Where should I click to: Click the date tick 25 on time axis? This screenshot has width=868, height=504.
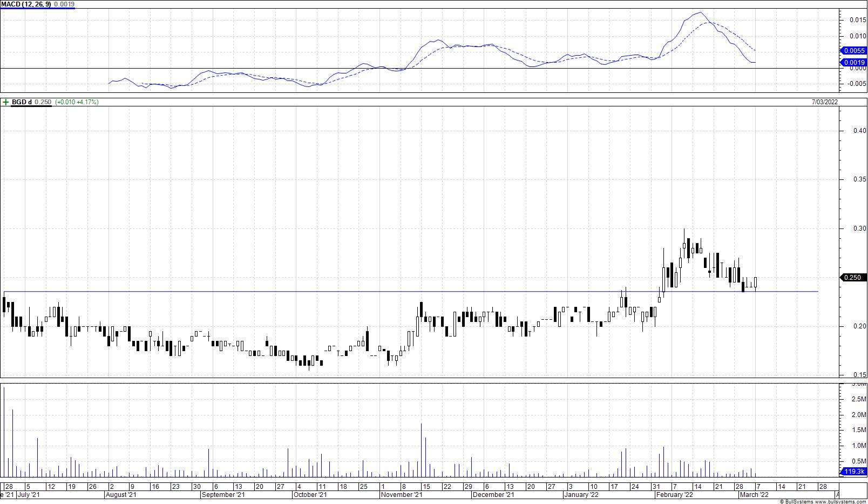(363, 487)
